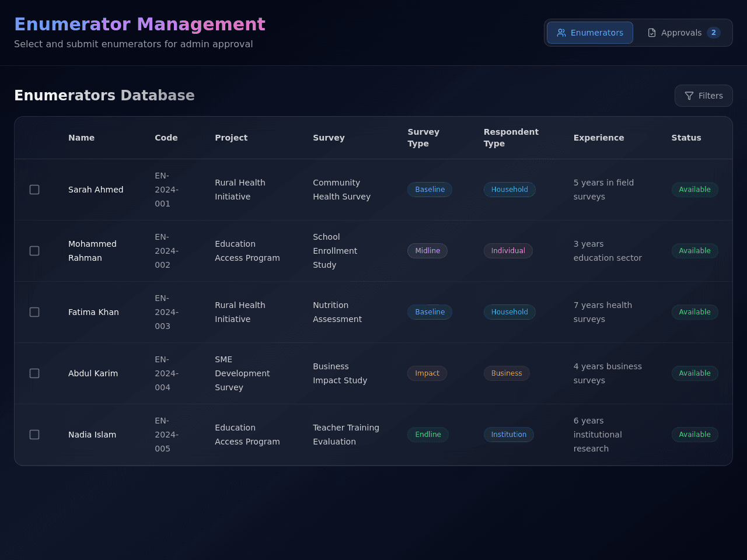747x560 pixels.
Task: Click code EN-2024-002
Action: click(166, 251)
